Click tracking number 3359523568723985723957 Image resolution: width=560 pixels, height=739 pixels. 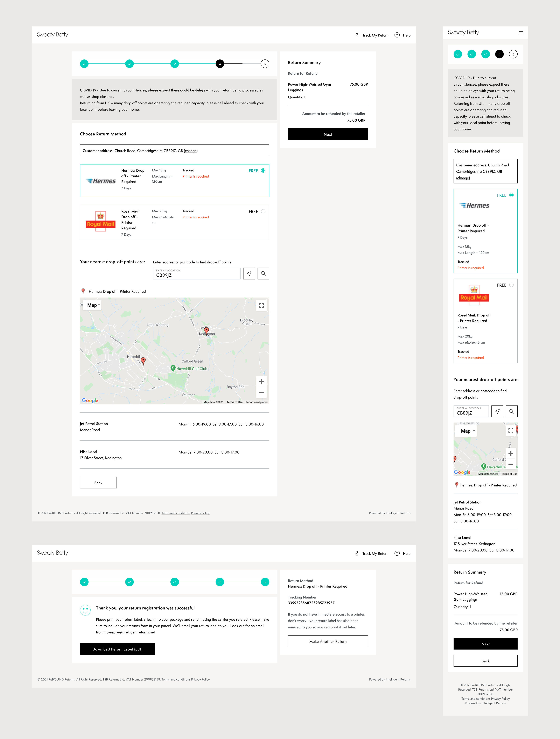click(311, 603)
